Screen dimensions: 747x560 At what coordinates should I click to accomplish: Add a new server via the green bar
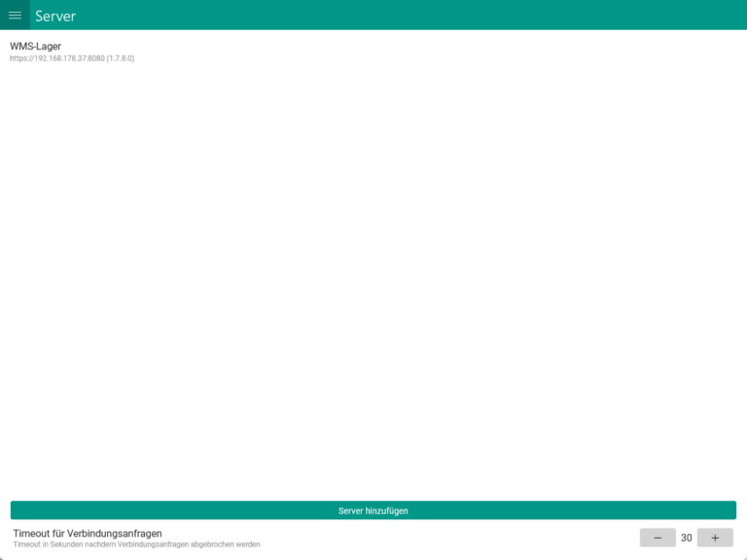(x=373, y=510)
